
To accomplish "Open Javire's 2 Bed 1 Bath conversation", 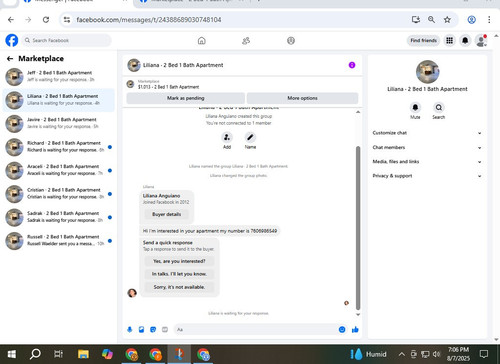I will (x=58, y=123).
